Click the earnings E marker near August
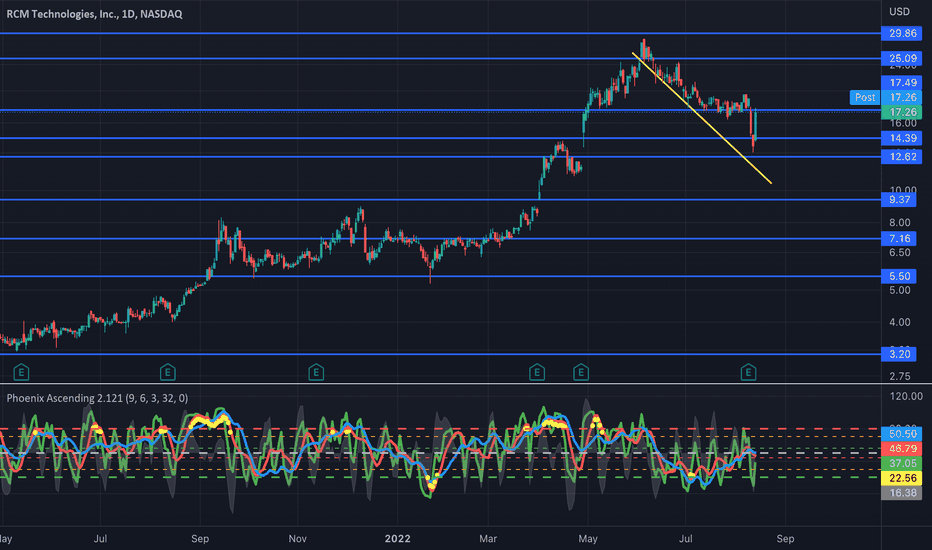Viewport: 932px width, 550px height. pos(168,373)
